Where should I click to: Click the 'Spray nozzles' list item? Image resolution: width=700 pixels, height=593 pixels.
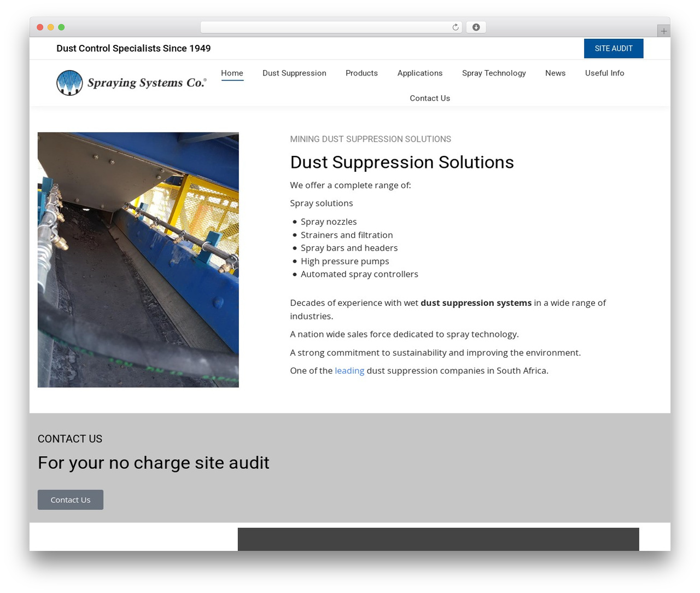329,222
